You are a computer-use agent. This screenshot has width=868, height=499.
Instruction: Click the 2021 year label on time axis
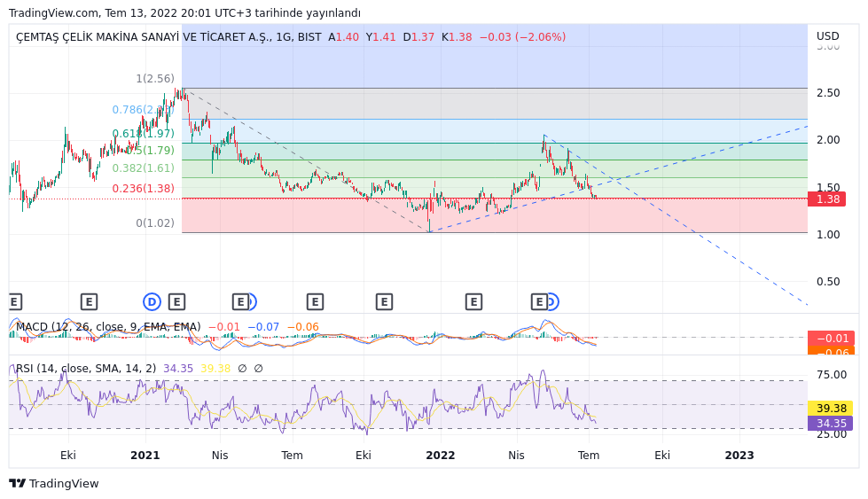(x=145, y=456)
